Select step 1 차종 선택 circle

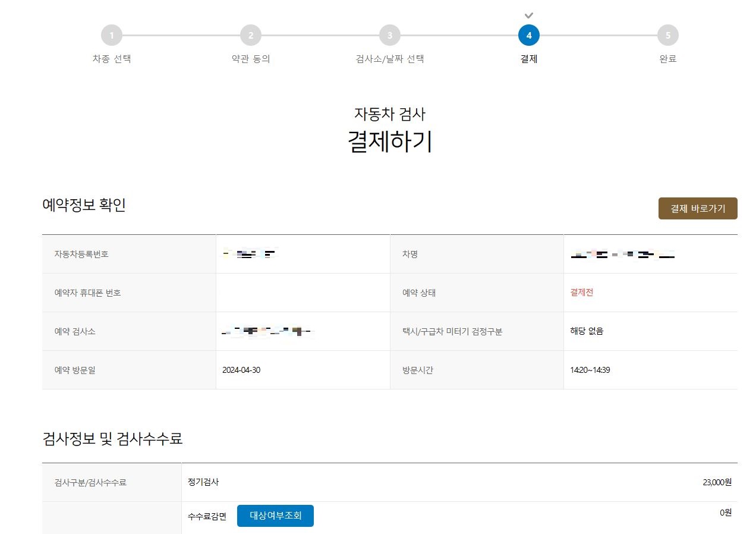[x=111, y=34]
